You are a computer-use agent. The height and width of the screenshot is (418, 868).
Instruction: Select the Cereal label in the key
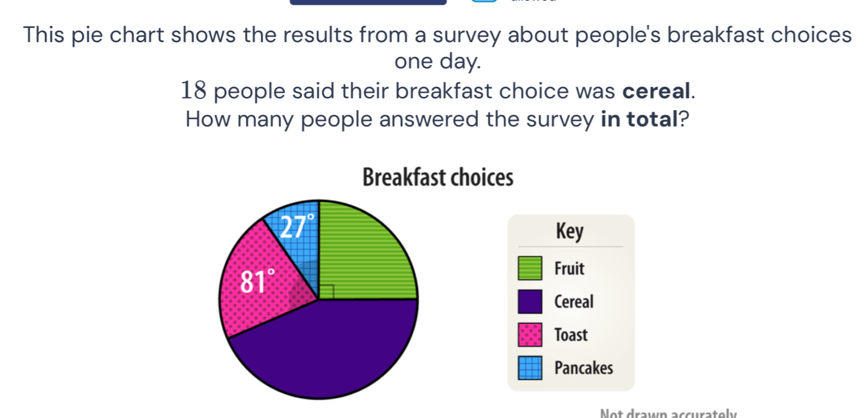coord(573,302)
